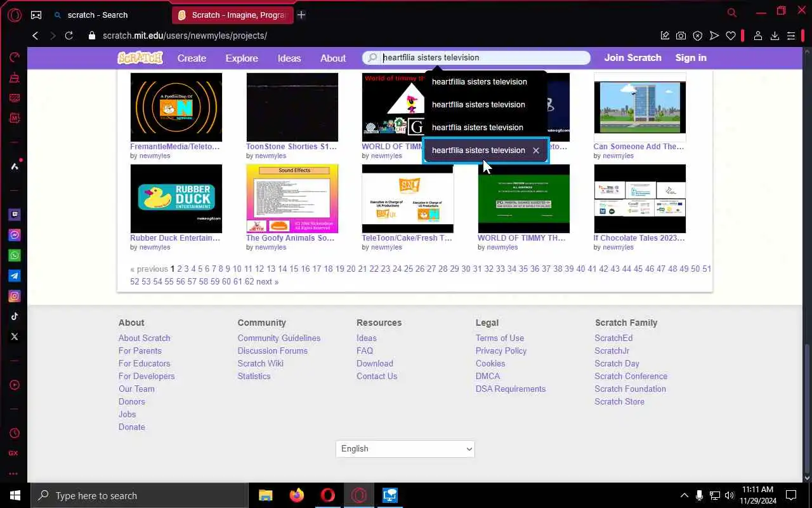Click the address bar URL
This screenshot has width=812, height=508.
pyautogui.click(x=185, y=36)
